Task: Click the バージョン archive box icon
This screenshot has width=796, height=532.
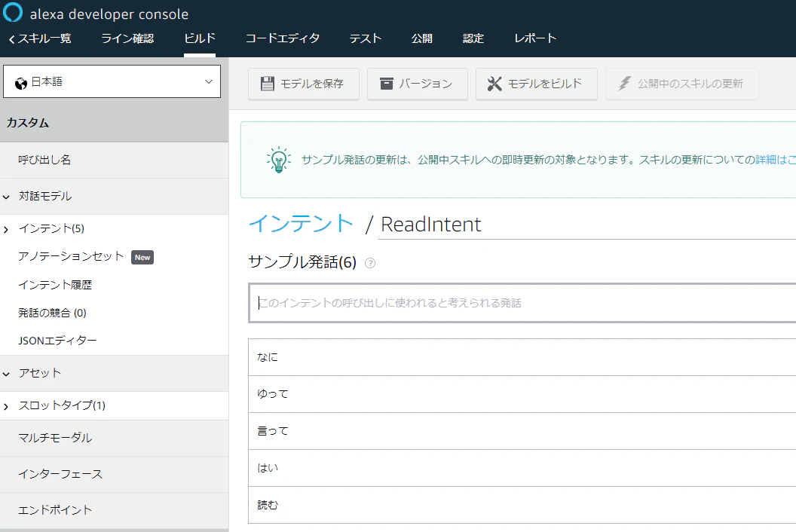Action: [x=387, y=84]
